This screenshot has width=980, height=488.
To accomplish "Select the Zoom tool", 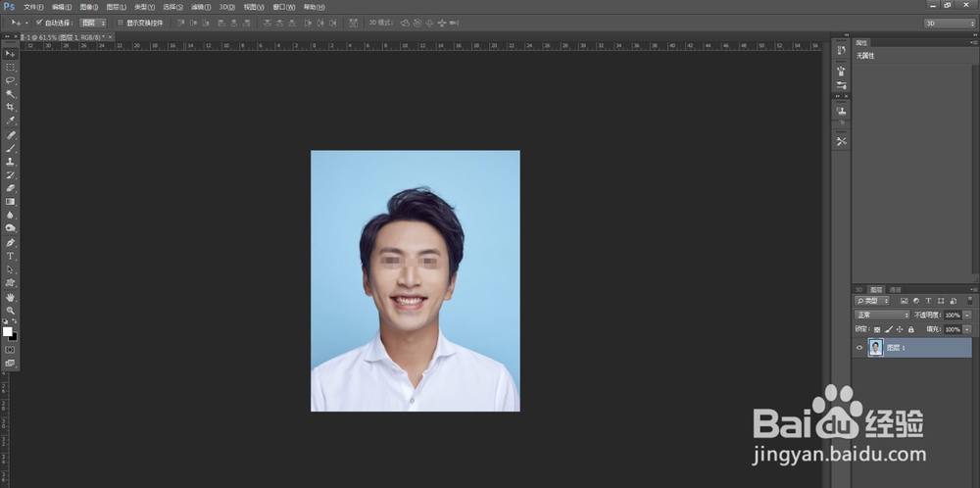I will pos(11,310).
